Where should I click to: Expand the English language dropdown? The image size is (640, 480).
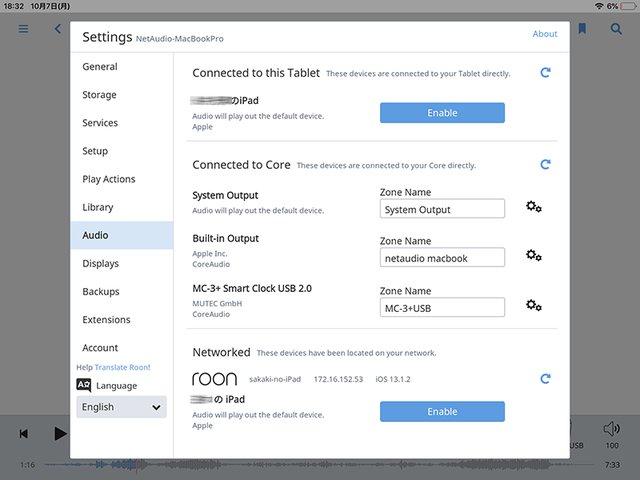(121, 407)
